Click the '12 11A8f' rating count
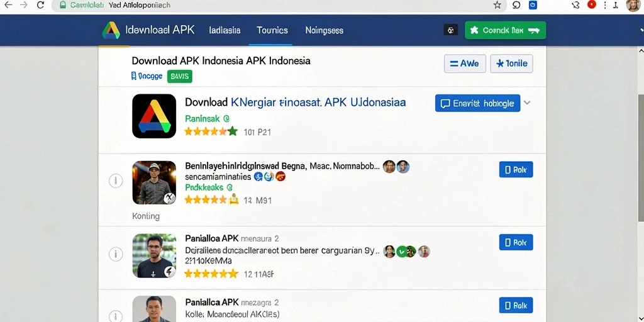The image size is (644, 322). point(258,274)
